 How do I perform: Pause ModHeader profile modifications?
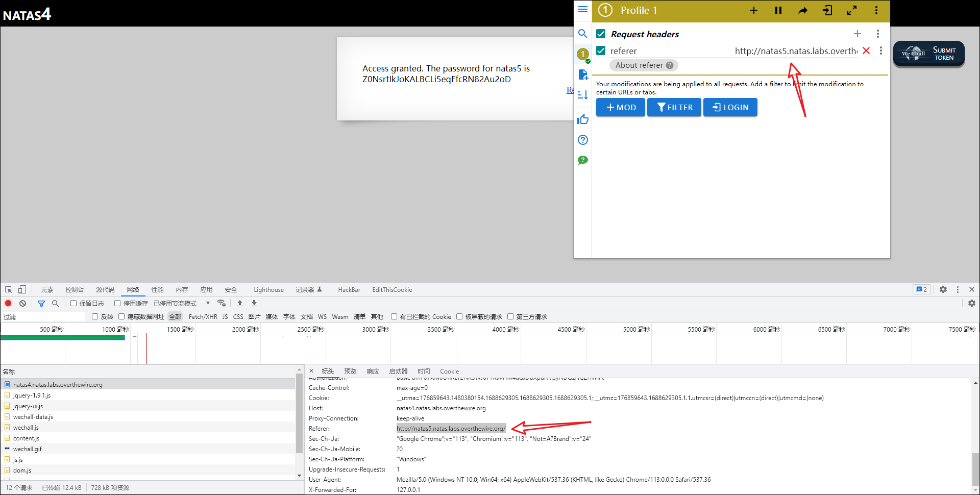778,10
